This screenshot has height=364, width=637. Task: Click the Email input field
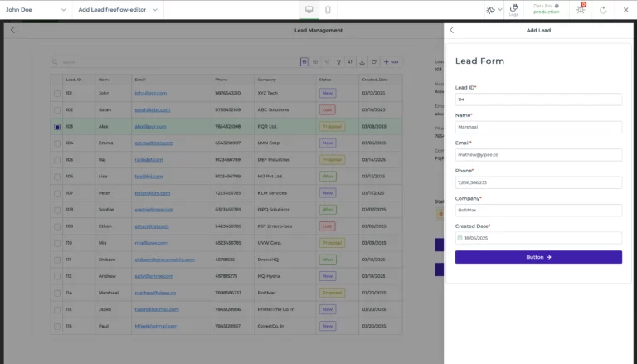(x=538, y=154)
